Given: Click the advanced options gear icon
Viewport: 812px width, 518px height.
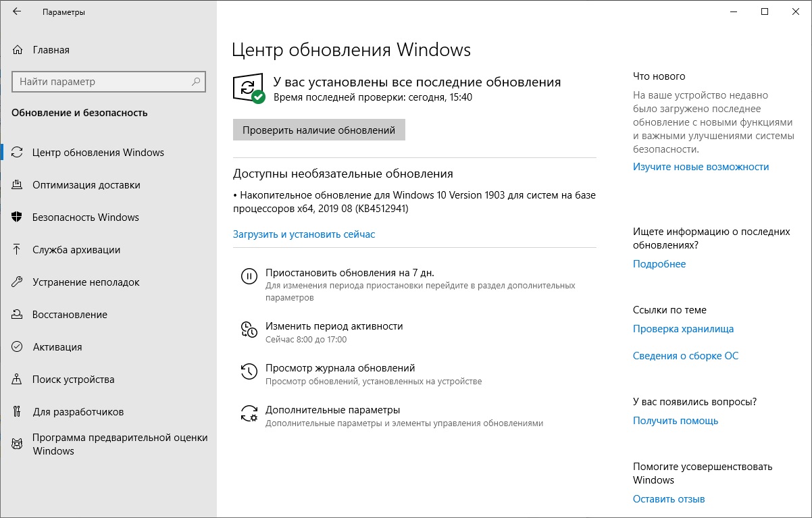Looking at the screenshot, I should coord(249,413).
